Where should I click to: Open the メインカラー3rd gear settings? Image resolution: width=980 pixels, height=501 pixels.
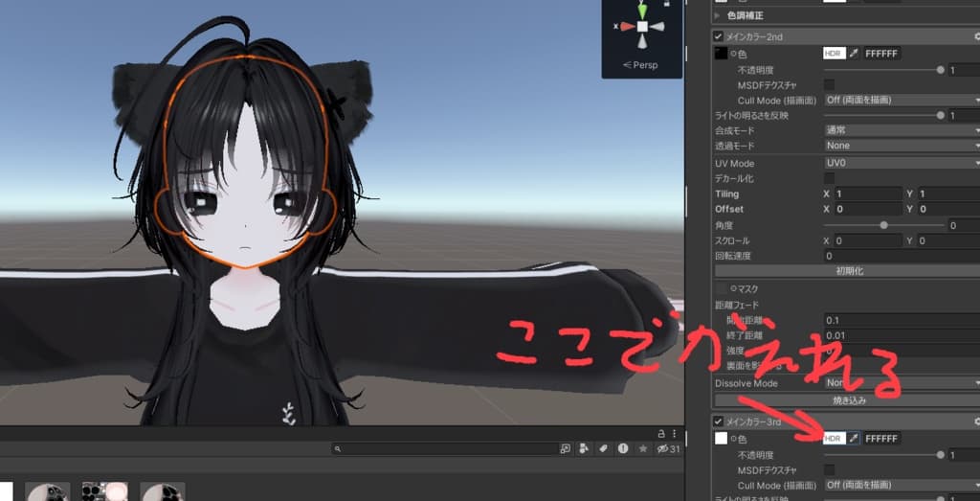pos(976,422)
